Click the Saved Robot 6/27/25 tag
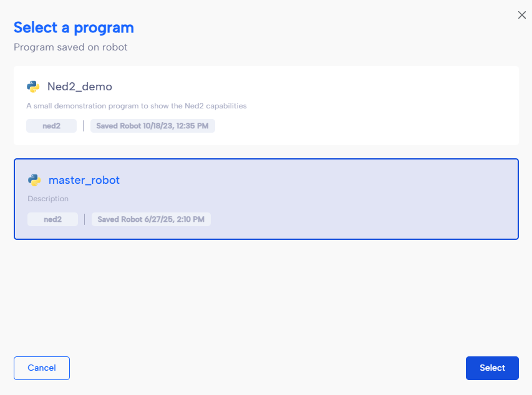The height and width of the screenshot is (395, 532). click(151, 219)
